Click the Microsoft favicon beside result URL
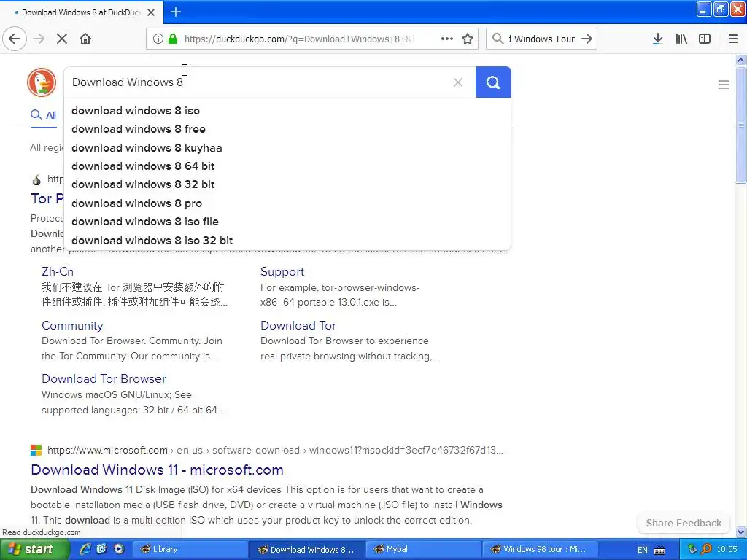This screenshot has width=747, height=560. 36,450
